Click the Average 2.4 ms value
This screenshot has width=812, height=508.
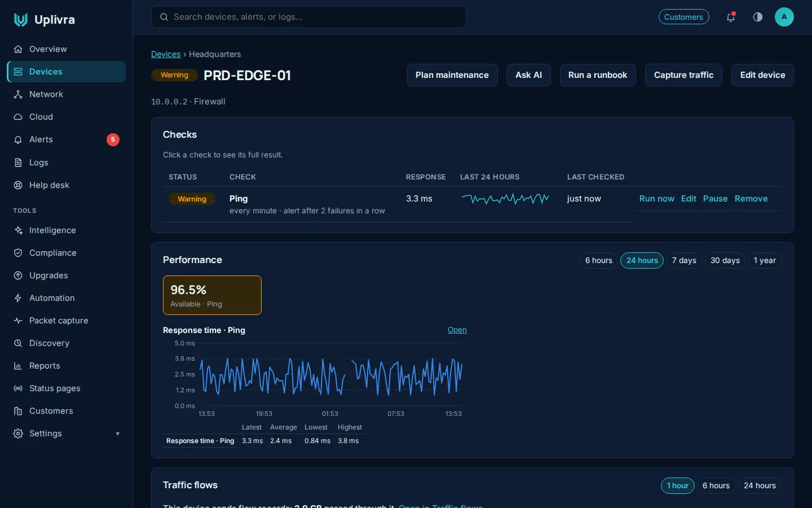pyautogui.click(x=281, y=441)
